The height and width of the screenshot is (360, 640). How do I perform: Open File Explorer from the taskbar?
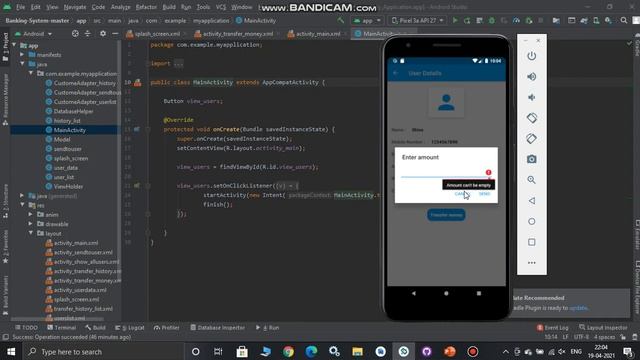pyautogui.click(x=358, y=351)
